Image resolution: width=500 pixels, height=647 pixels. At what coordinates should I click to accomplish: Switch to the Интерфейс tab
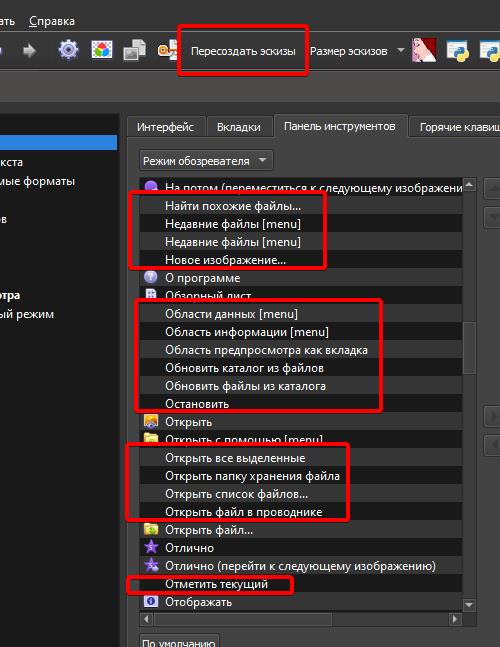point(165,127)
